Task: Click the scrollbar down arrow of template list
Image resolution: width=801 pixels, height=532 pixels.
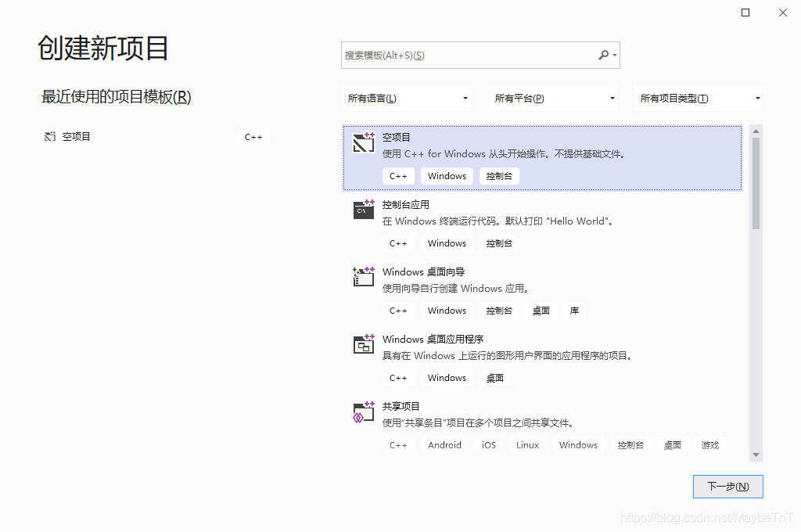Action: (x=756, y=455)
